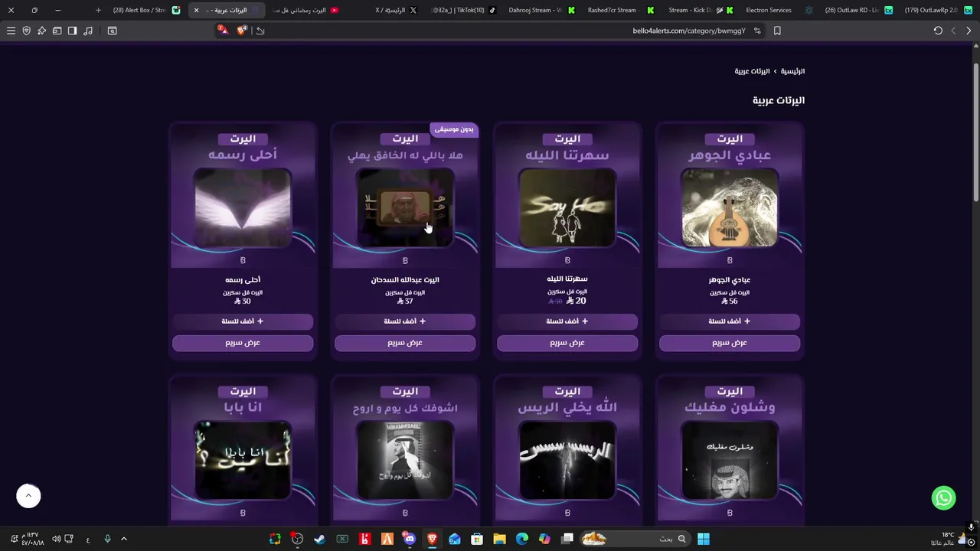The image size is (980, 551).
Task: Add سهرتنا الليله alert to cart
Action: [x=567, y=321]
